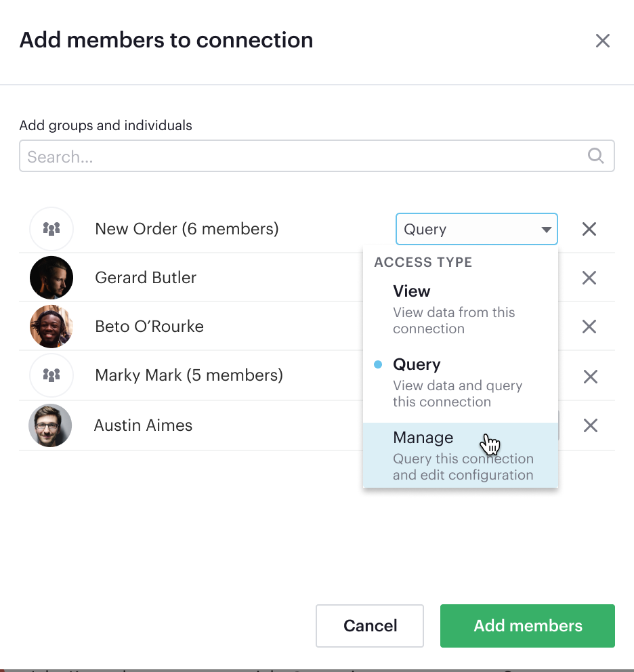
Task: Click Austin Aimes' avatar photo
Action: click(x=50, y=425)
